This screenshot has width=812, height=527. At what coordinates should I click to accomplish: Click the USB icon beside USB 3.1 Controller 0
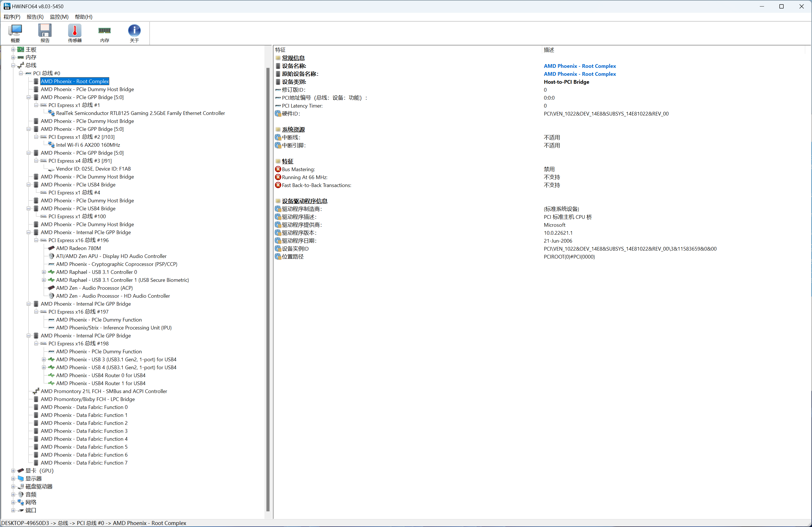point(52,272)
